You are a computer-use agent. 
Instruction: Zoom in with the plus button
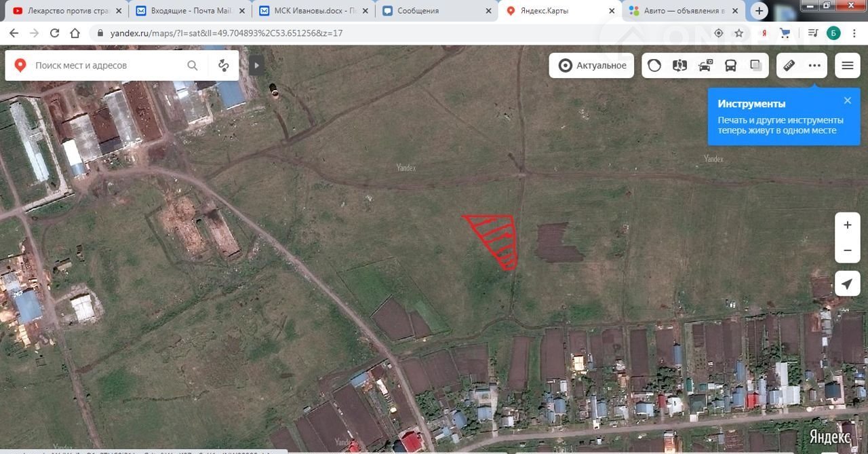coord(847,225)
